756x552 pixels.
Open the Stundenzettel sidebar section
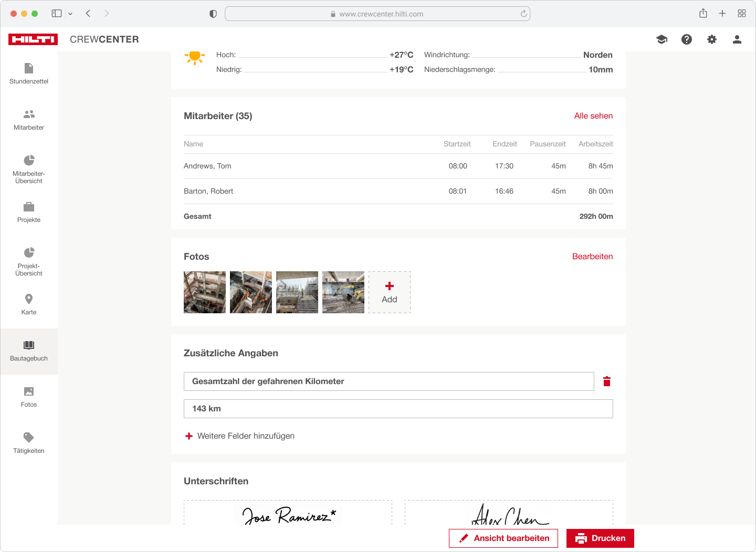point(29,73)
